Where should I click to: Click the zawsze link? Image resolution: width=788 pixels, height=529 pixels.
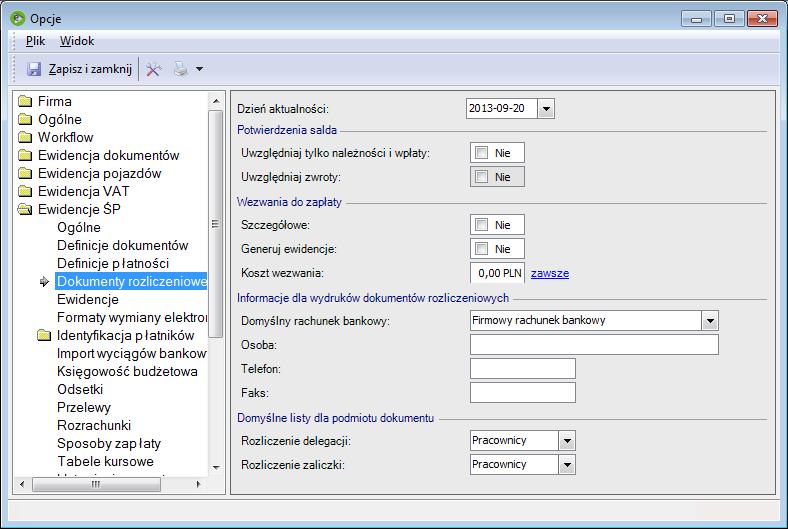click(x=550, y=273)
